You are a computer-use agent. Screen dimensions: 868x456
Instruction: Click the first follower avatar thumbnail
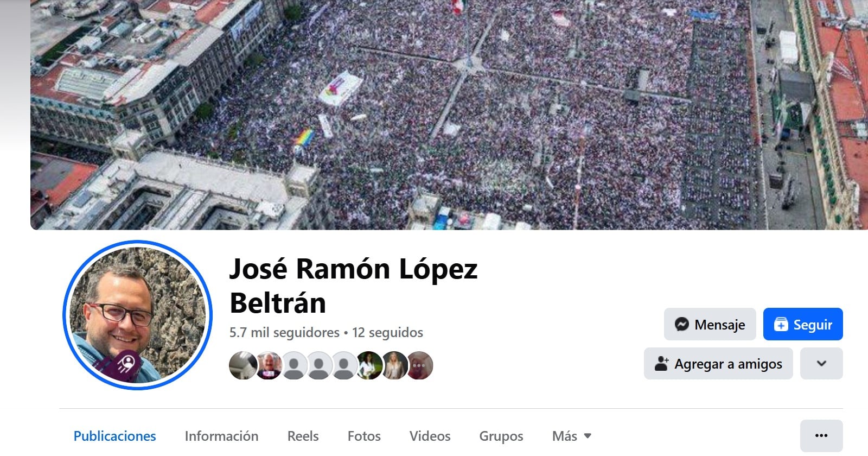tap(242, 365)
